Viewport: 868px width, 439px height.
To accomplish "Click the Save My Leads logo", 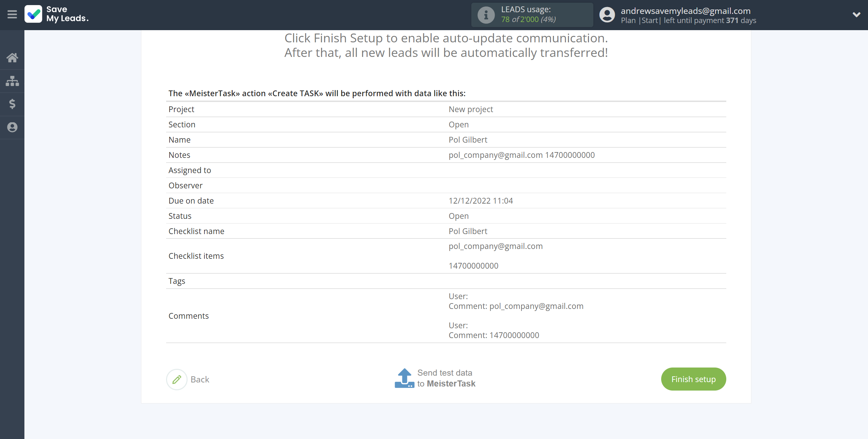I will (57, 14).
